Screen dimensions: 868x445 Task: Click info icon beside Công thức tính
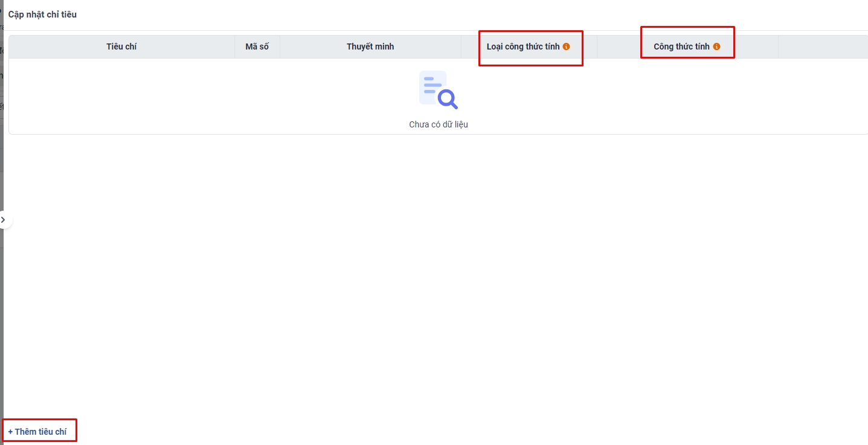coord(716,46)
